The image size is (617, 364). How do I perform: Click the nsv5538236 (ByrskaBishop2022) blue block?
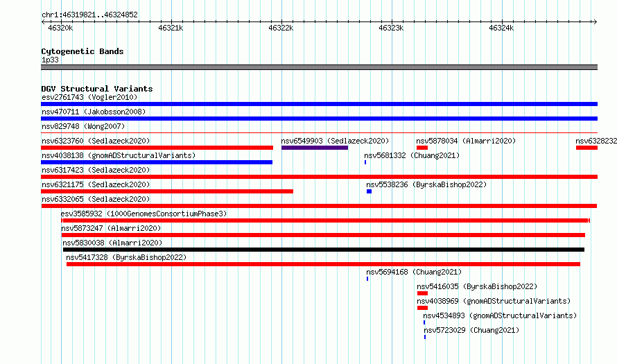coord(369,191)
